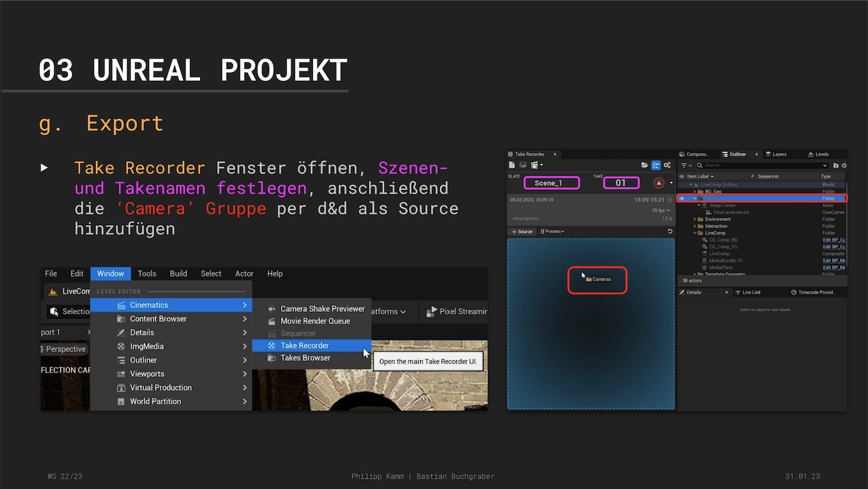Click the clapperboard icon in Take Recorder toolbar
The width and height of the screenshot is (868, 489).
[x=534, y=165]
